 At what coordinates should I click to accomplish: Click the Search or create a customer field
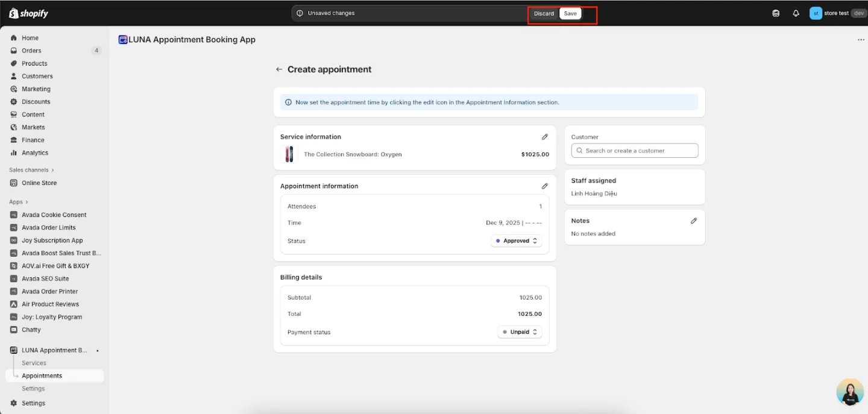(635, 151)
